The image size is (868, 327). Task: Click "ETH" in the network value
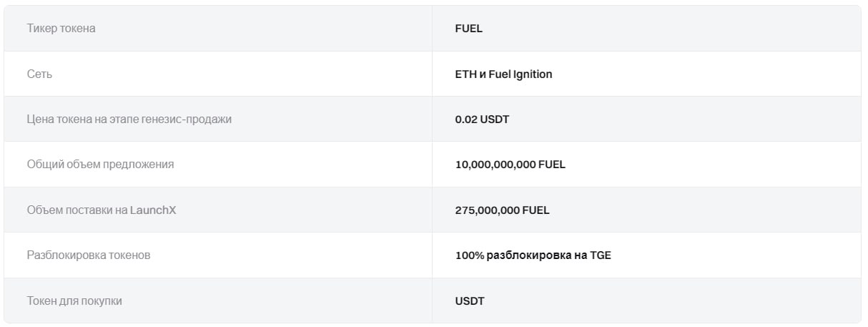point(465,74)
